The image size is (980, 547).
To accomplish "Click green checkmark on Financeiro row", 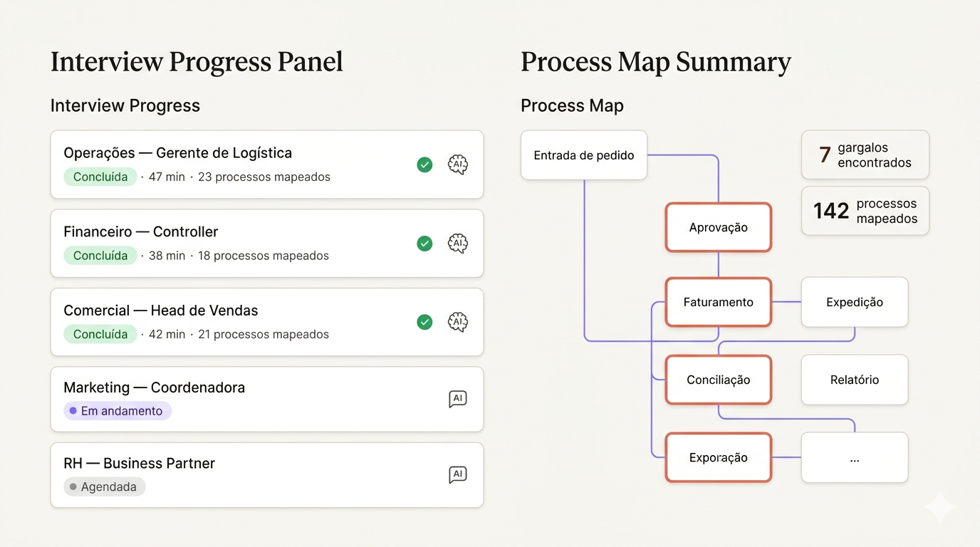I will (424, 244).
